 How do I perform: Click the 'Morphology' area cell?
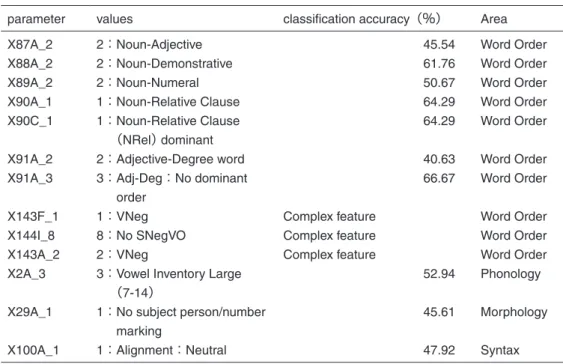(514, 312)
